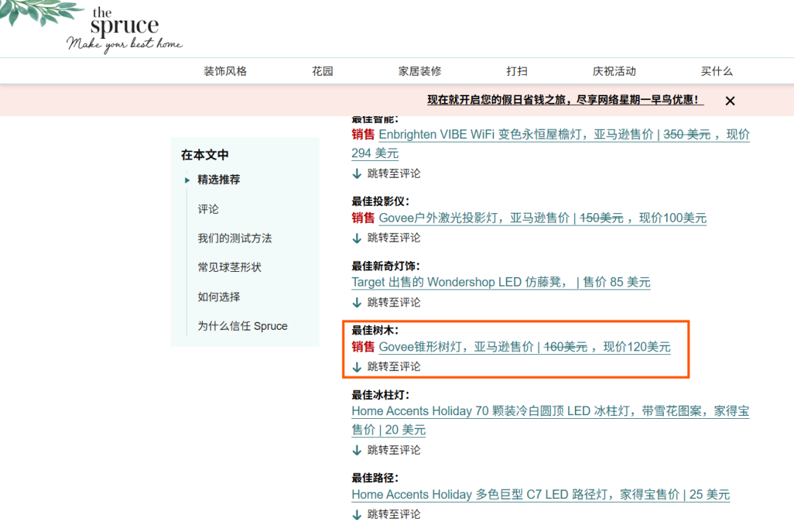Click the holiday savings banner link
The height and width of the screenshot is (532, 794).
(565, 100)
